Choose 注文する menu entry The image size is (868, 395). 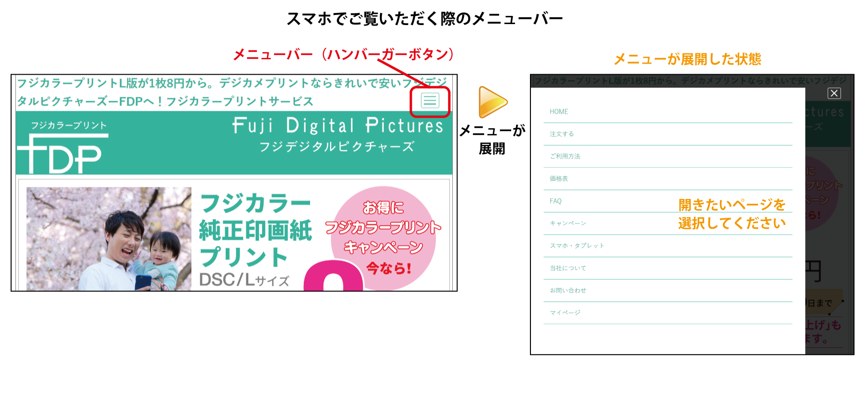668,134
